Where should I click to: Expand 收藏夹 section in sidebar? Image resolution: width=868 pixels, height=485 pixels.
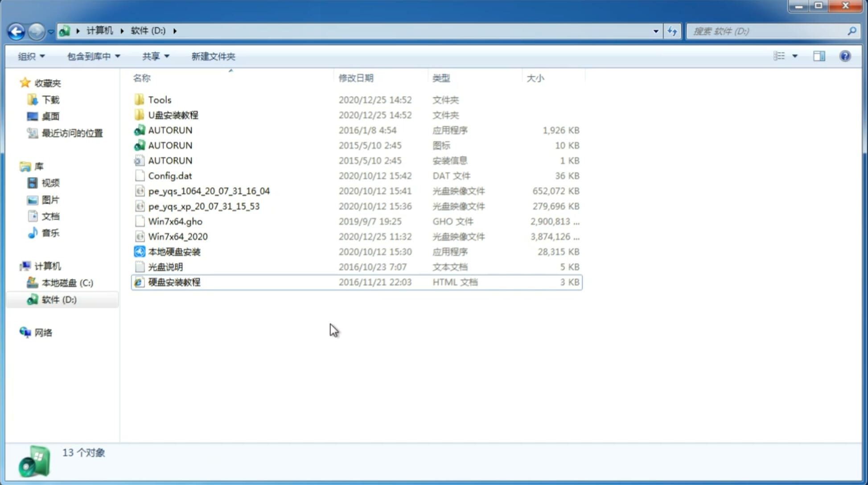coord(18,83)
